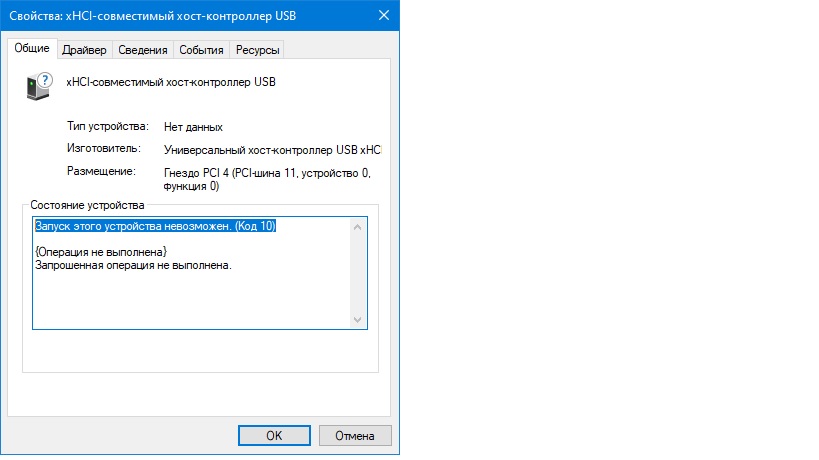Click the device name label beside icon

(170, 82)
